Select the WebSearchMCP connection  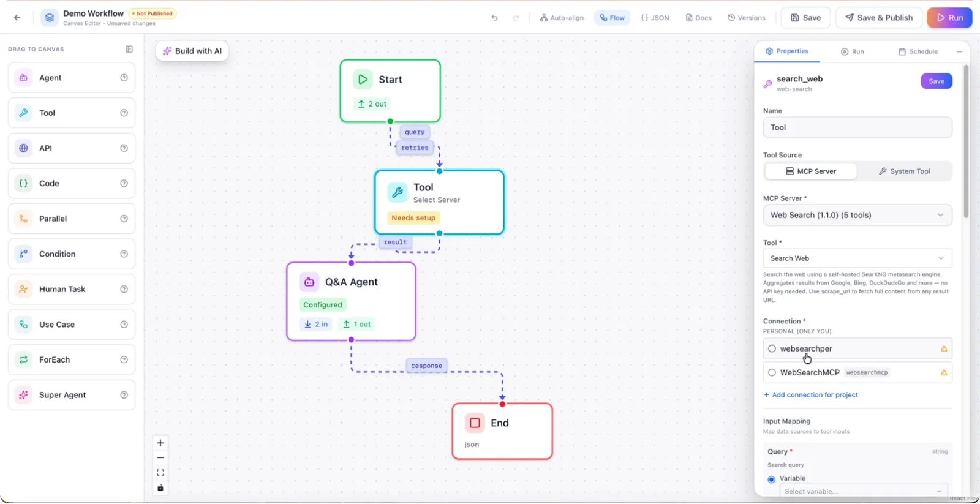[x=858, y=372]
